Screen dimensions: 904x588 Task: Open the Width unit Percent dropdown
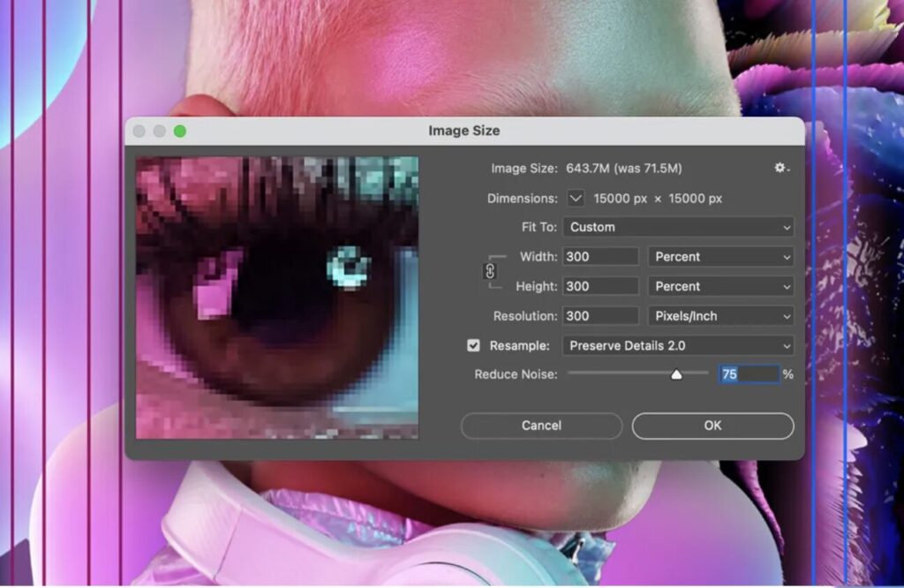pyautogui.click(x=720, y=257)
